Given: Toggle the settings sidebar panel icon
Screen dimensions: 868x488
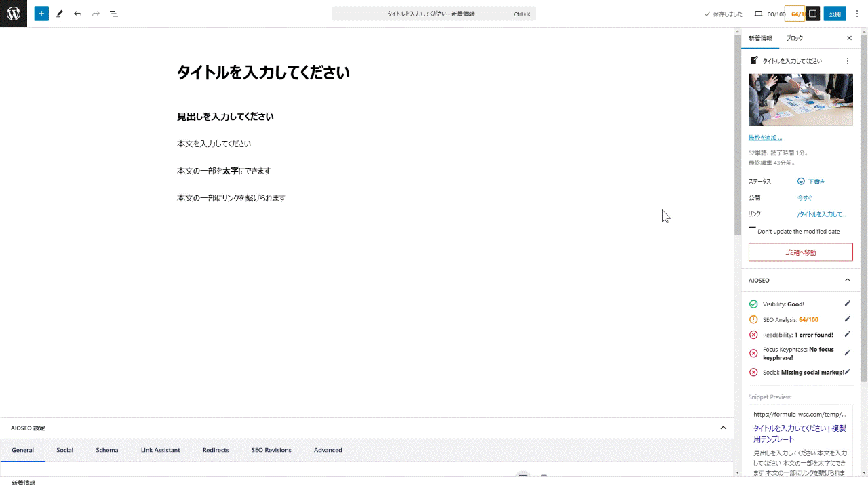Looking at the screenshot, I should 813,14.
